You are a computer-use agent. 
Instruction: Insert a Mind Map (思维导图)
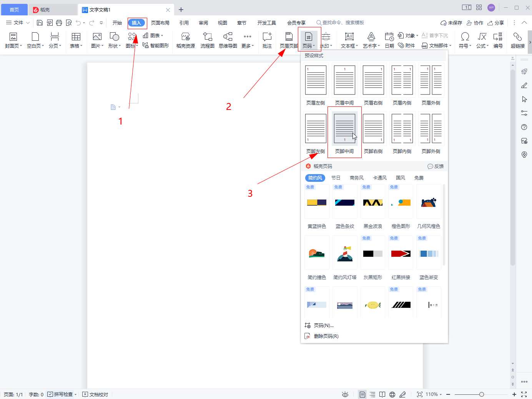[x=228, y=40]
